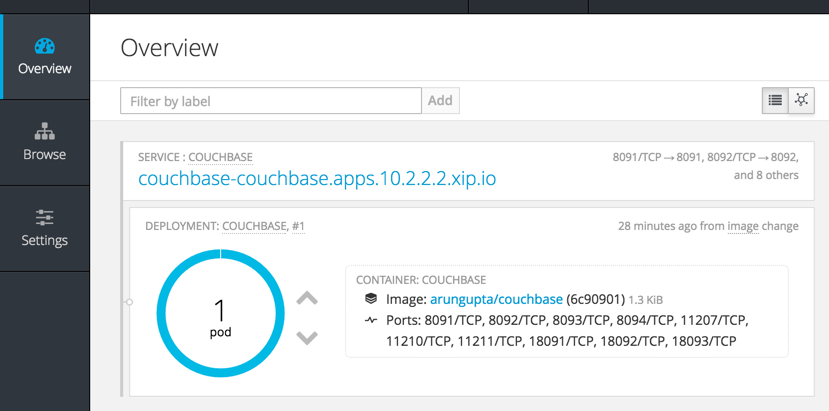Select the '28 minutes ago from' text
Image resolution: width=829 pixels, height=411 pixels.
[671, 226]
